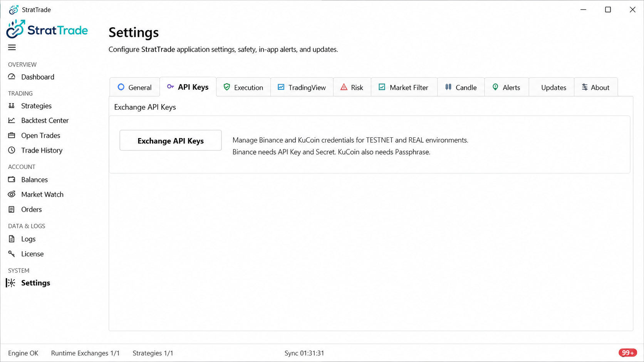Open the About tab
644x362 pixels.
pyautogui.click(x=595, y=87)
